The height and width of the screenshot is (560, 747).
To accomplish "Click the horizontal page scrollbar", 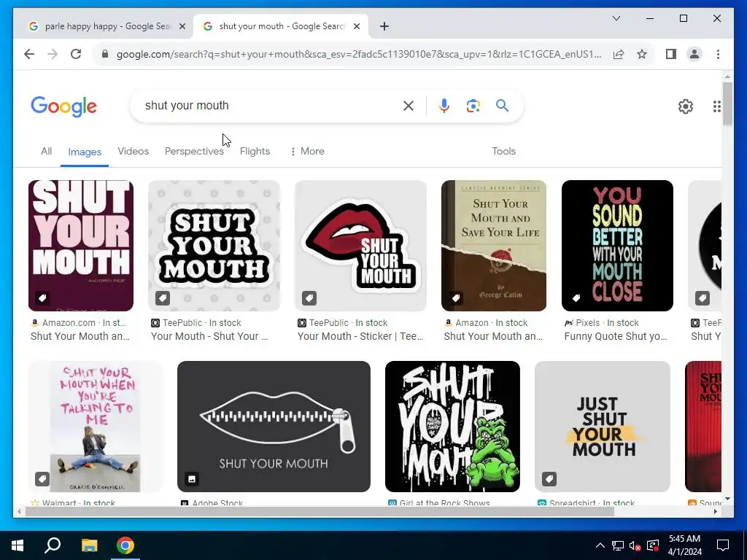I will [320, 512].
